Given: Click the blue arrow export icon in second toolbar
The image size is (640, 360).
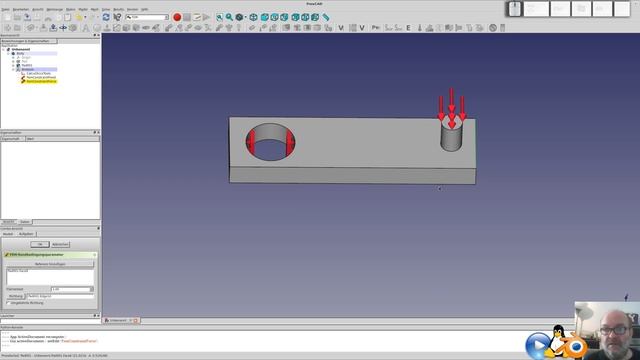Looking at the screenshot, I should point(53,28).
